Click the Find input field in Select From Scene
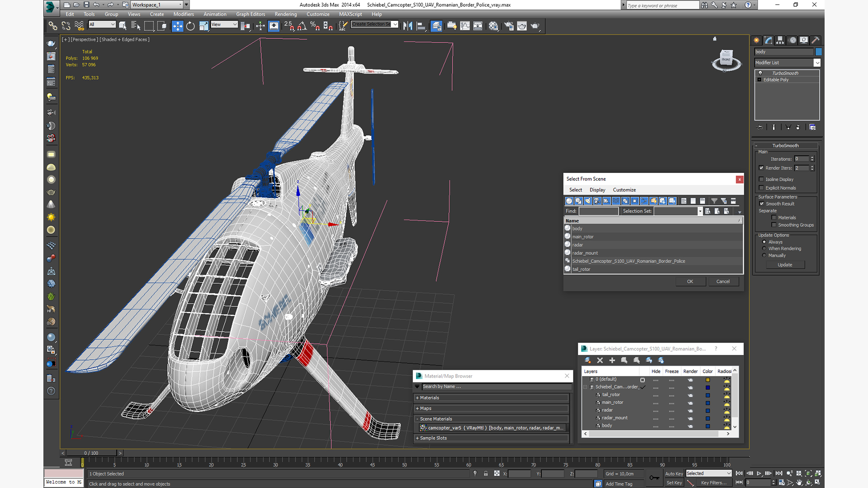Viewport: 868px width, 488px height. click(x=599, y=211)
